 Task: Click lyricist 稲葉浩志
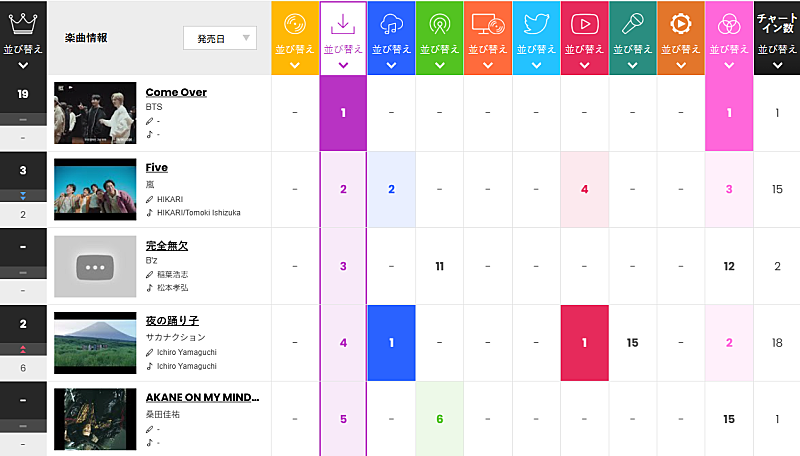pyautogui.click(x=172, y=274)
